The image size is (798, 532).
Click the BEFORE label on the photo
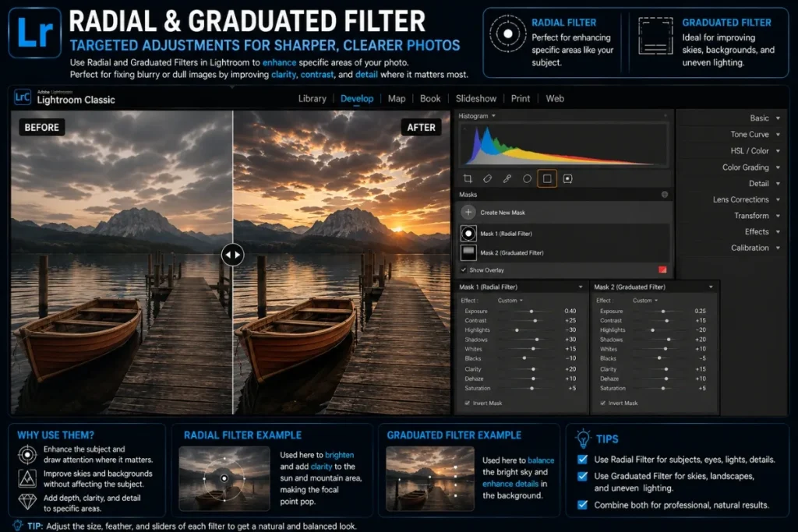pyautogui.click(x=42, y=127)
